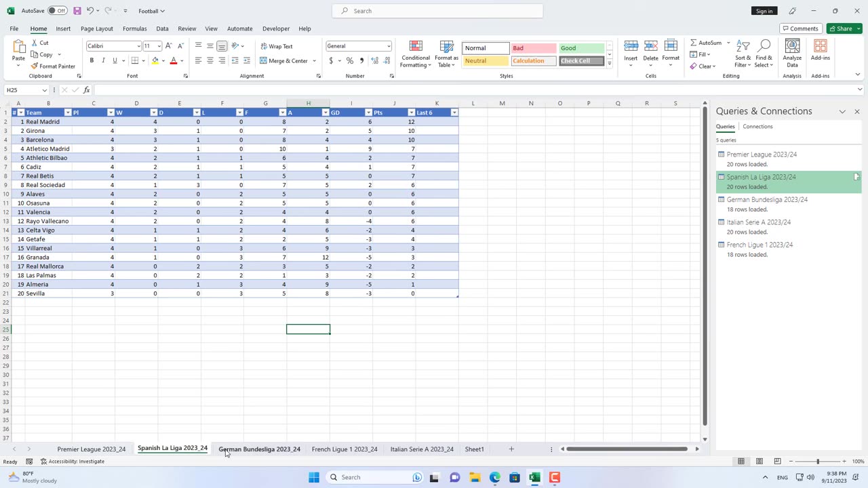Open Conditional Formatting
The height and width of the screenshot is (488, 868).
(416, 54)
